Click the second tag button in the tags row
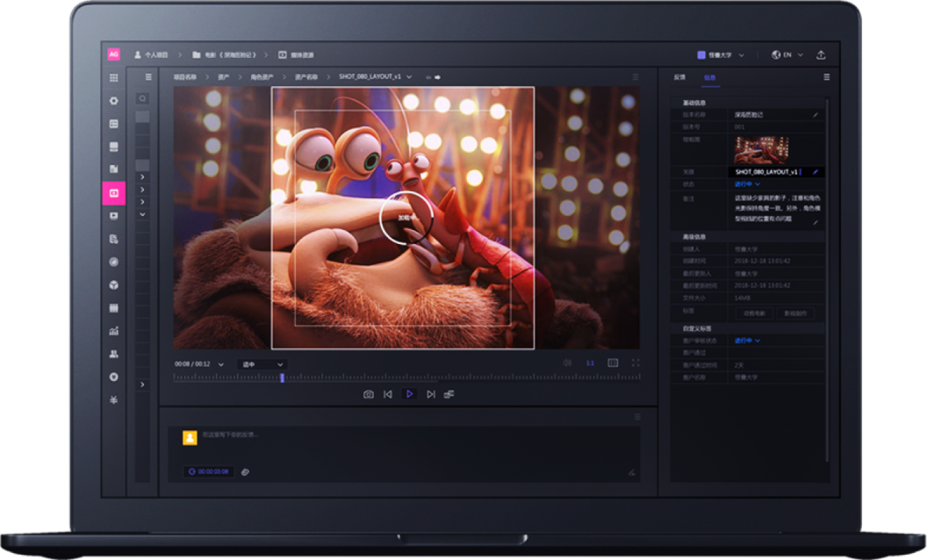The width and height of the screenshot is (927, 560). coord(794,312)
